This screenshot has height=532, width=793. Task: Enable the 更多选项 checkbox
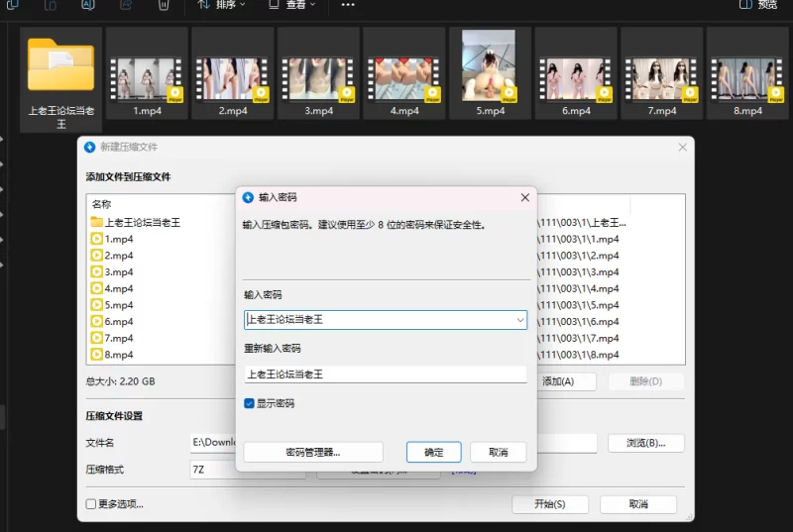pyautogui.click(x=91, y=503)
